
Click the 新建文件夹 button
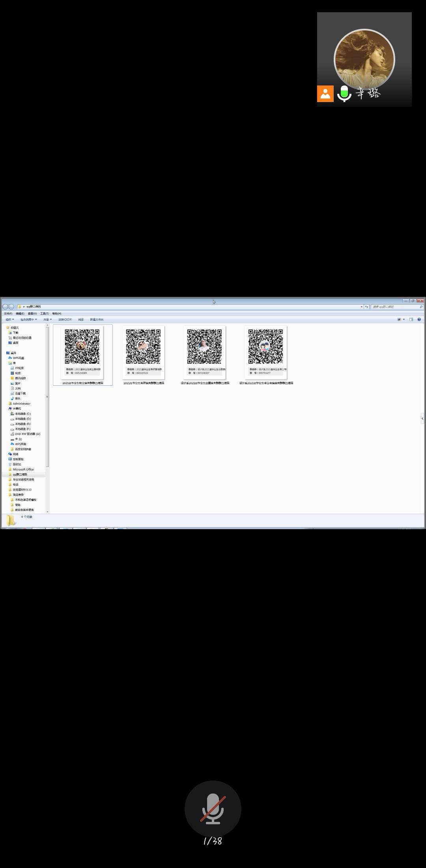pos(97,320)
